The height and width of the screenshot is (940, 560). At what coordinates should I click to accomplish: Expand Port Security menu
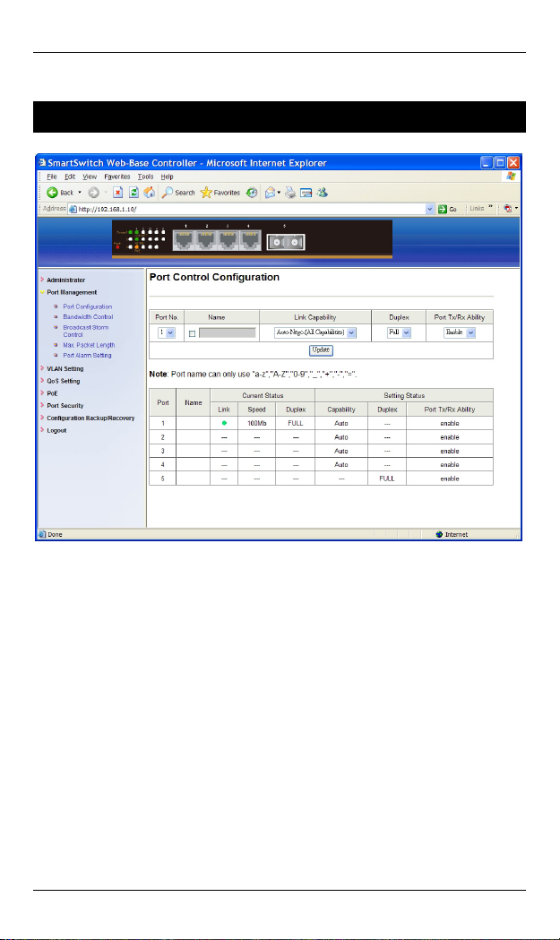tap(65, 405)
